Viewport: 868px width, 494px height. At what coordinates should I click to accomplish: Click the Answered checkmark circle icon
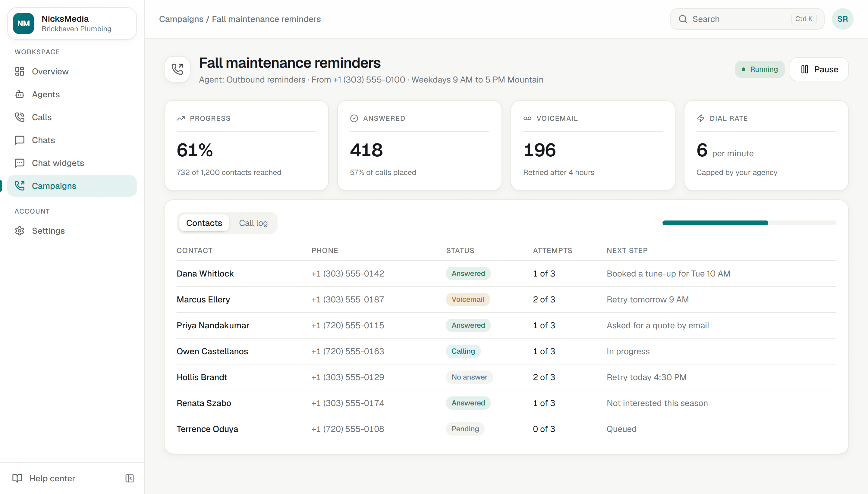[x=354, y=118]
